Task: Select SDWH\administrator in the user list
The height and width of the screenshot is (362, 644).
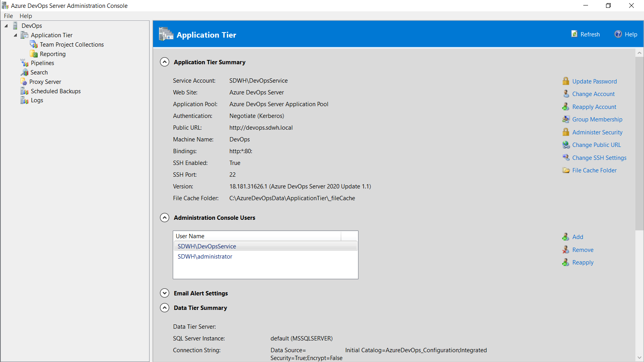Action: click(x=205, y=257)
